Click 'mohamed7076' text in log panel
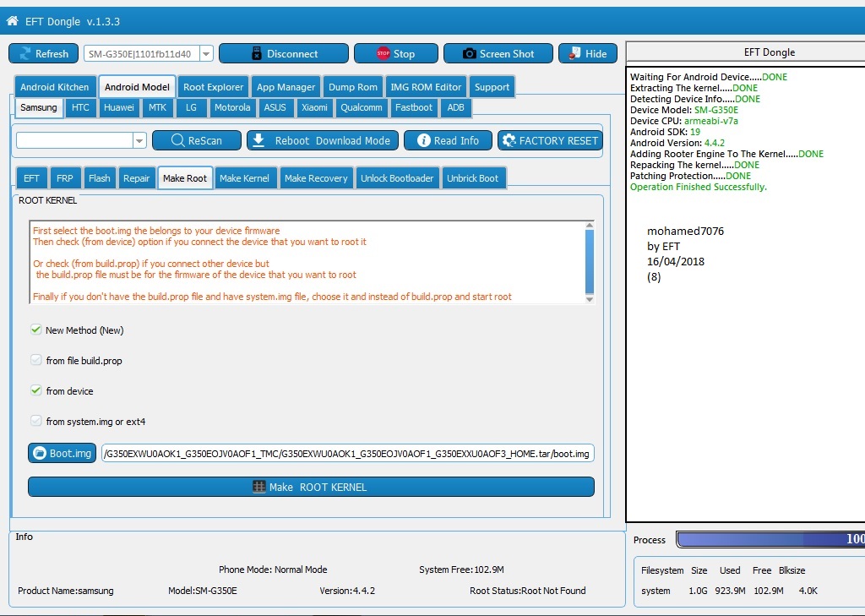Viewport: 865px width, 616px height. click(686, 231)
